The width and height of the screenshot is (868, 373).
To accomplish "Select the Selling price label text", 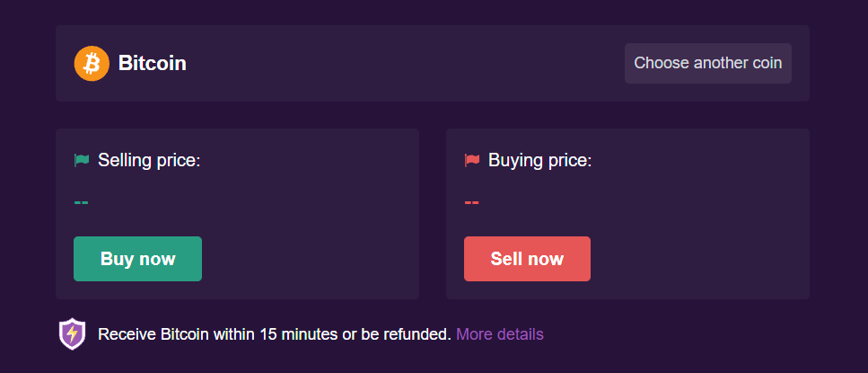I will [x=149, y=161].
